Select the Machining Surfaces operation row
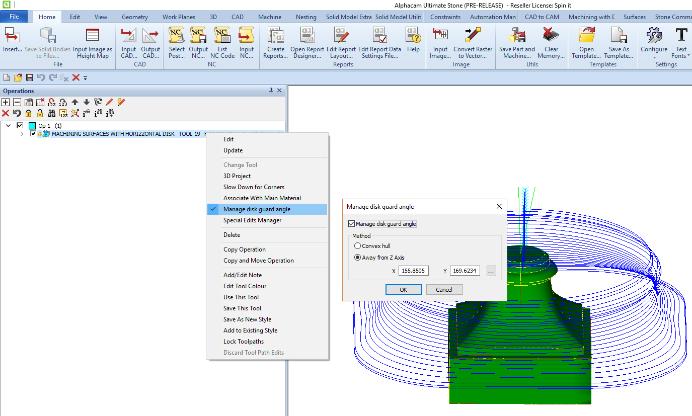 pos(126,134)
